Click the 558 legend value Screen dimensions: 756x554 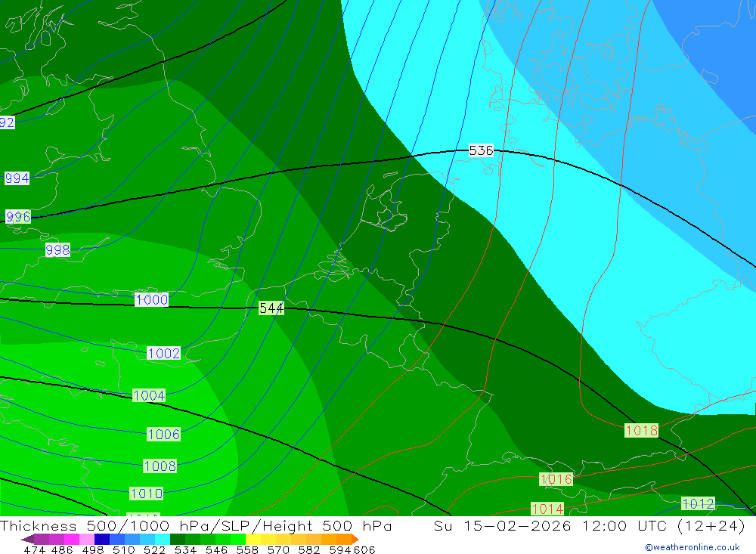[247, 549]
